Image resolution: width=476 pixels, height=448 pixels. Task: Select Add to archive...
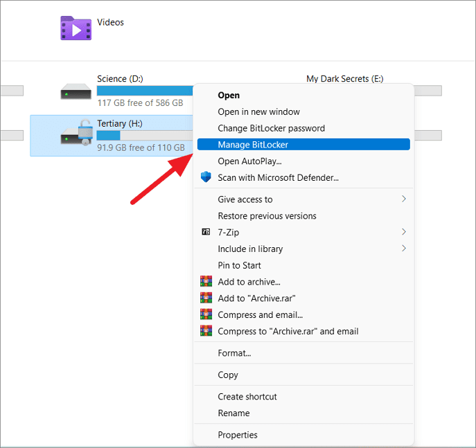click(303, 282)
